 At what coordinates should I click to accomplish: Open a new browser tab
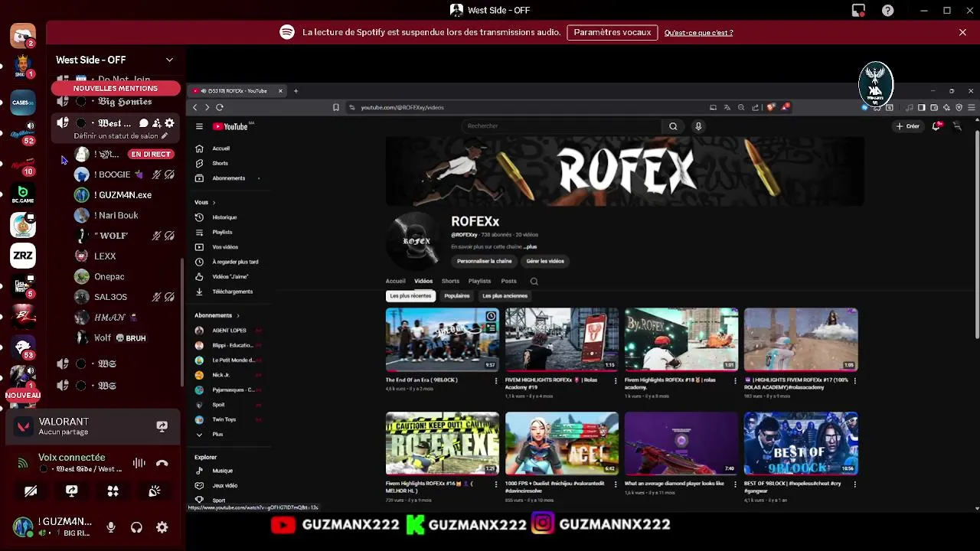pyautogui.click(x=296, y=91)
